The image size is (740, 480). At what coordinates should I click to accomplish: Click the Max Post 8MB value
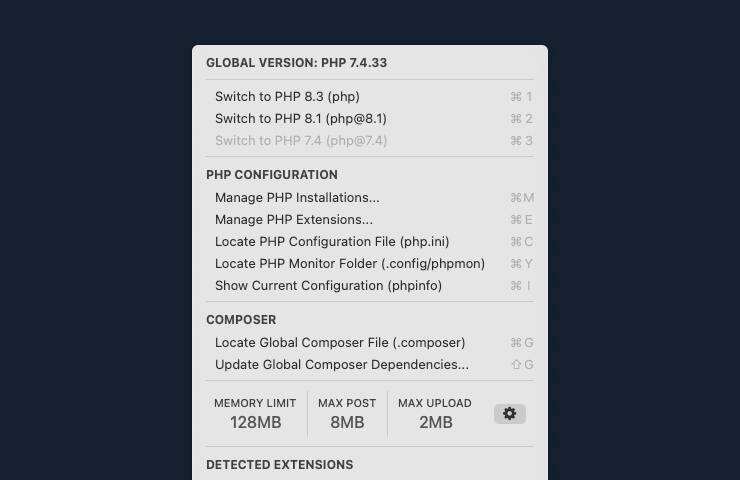click(347, 422)
